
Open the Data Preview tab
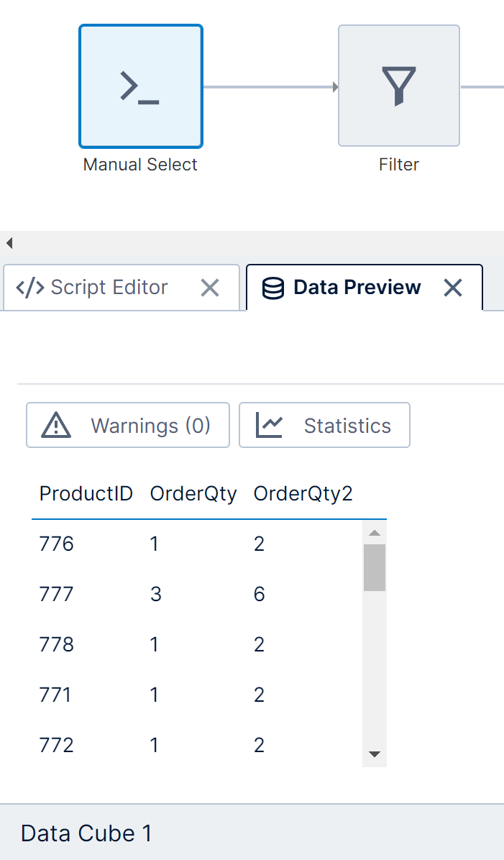coord(357,288)
